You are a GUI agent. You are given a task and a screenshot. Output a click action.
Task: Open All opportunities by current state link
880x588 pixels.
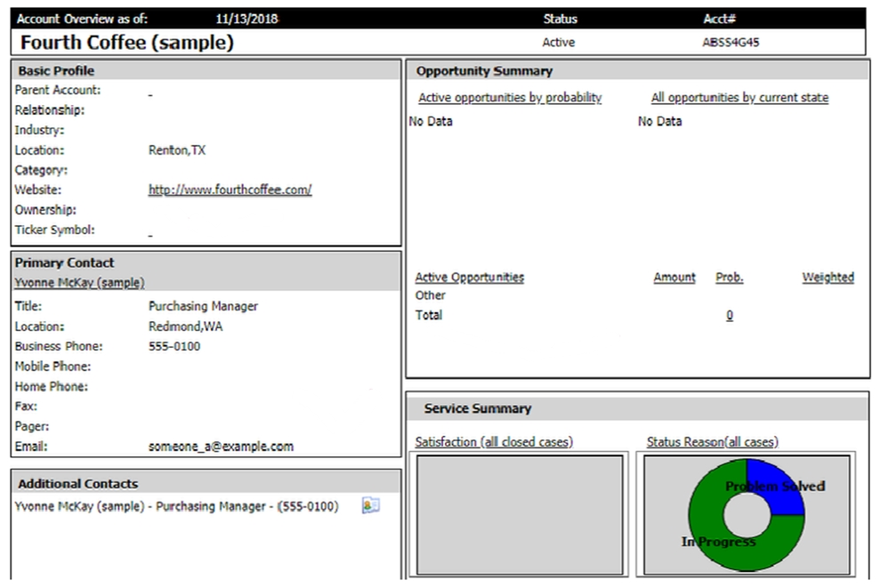(x=739, y=98)
